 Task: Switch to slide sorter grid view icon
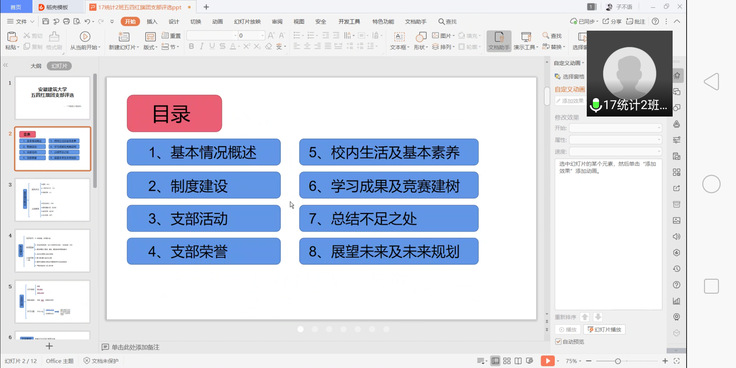506,360
